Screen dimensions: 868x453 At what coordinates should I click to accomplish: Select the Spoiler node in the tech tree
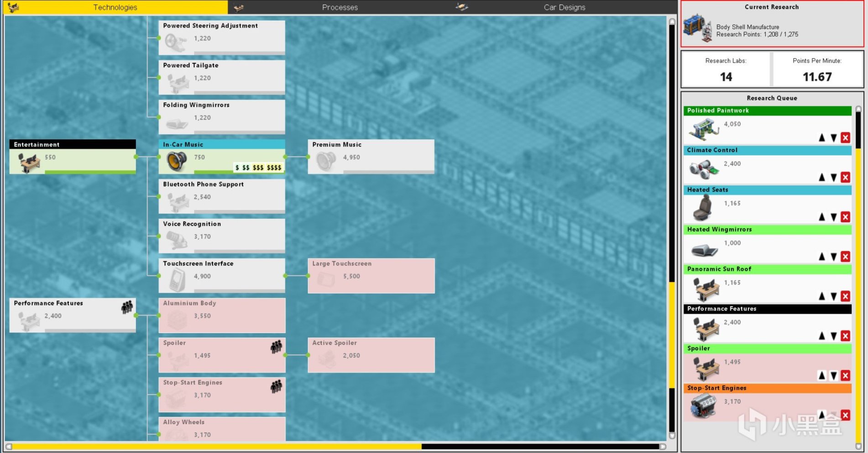coord(222,355)
